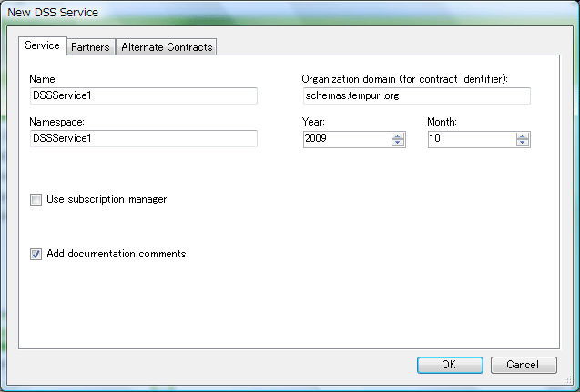
Task: Uncheck the Add documentation comments checkbox
Action: 36,254
